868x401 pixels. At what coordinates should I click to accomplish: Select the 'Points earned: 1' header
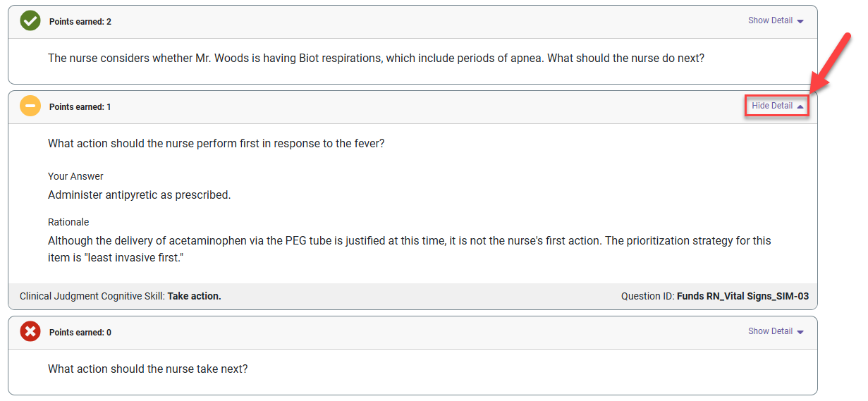click(80, 107)
